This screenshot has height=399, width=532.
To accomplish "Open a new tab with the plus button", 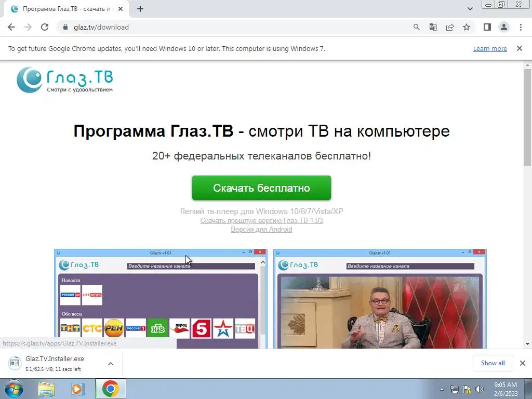I will (x=140, y=9).
